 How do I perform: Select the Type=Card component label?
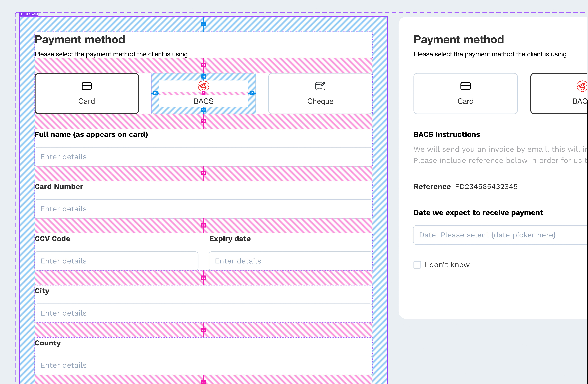[x=29, y=14]
